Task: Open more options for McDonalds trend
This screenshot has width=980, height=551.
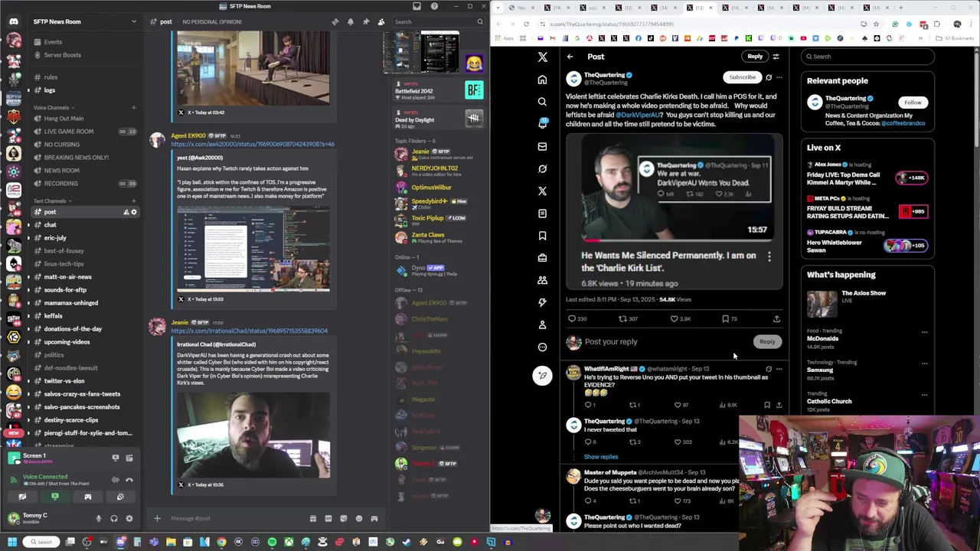Action: coord(924,332)
